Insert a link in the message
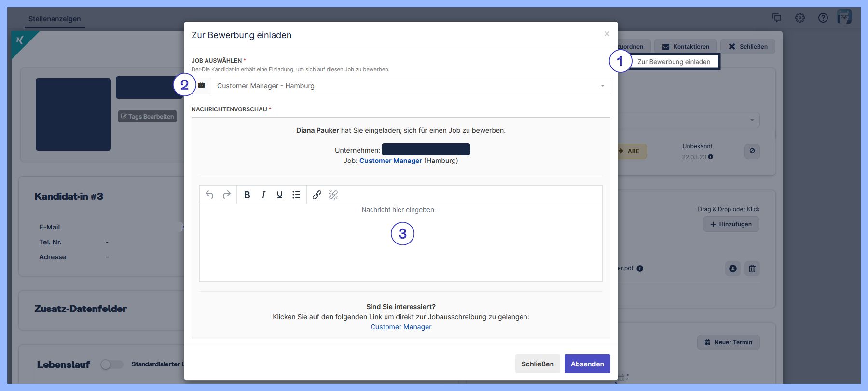The height and width of the screenshot is (391, 868). [317, 195]
